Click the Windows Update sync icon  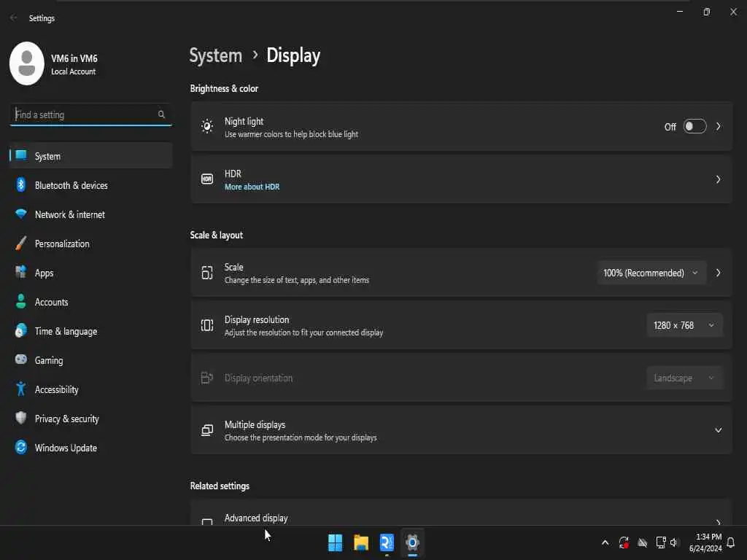pos(21,447)
